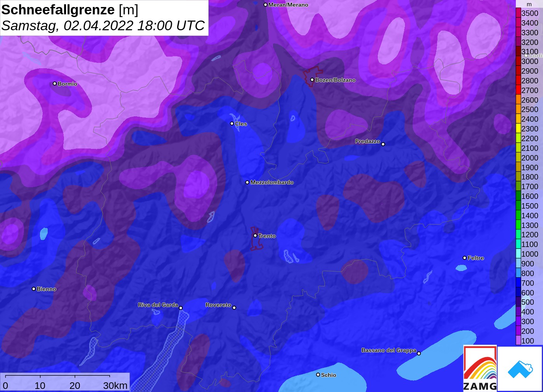Click the 2700 red legend swatch
The image size is (543, 392).
point(518,90)
